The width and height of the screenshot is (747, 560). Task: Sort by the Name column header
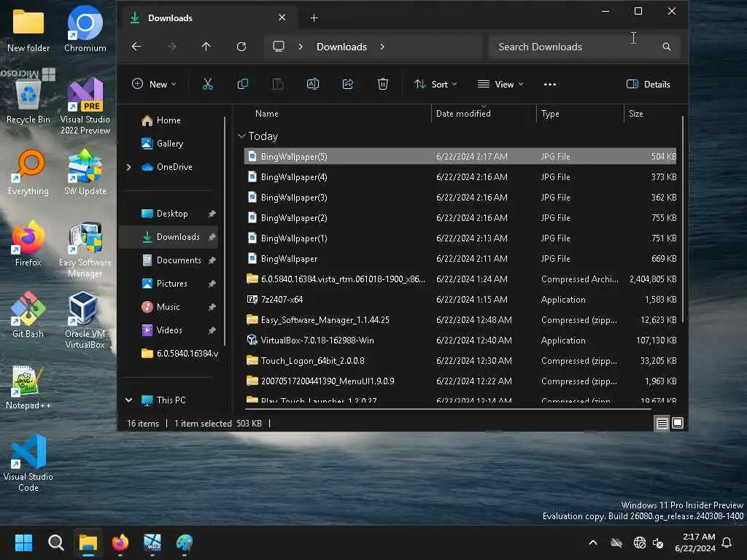tap(267, 114)
